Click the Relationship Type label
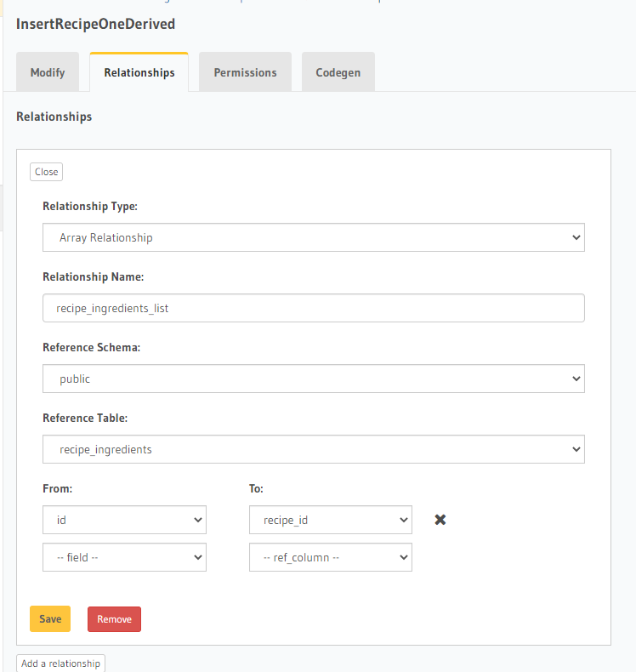Image resolution: width=636 pixels, height=672 pixels. (90, 206)
